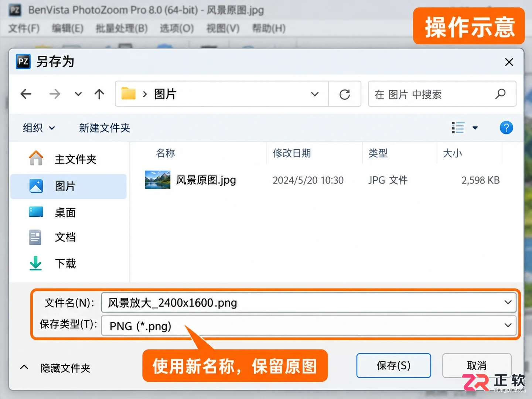Select 下载 in the sidebar
Image resolution: width=532 pixels, height=399 pixels.
[69, 263]
